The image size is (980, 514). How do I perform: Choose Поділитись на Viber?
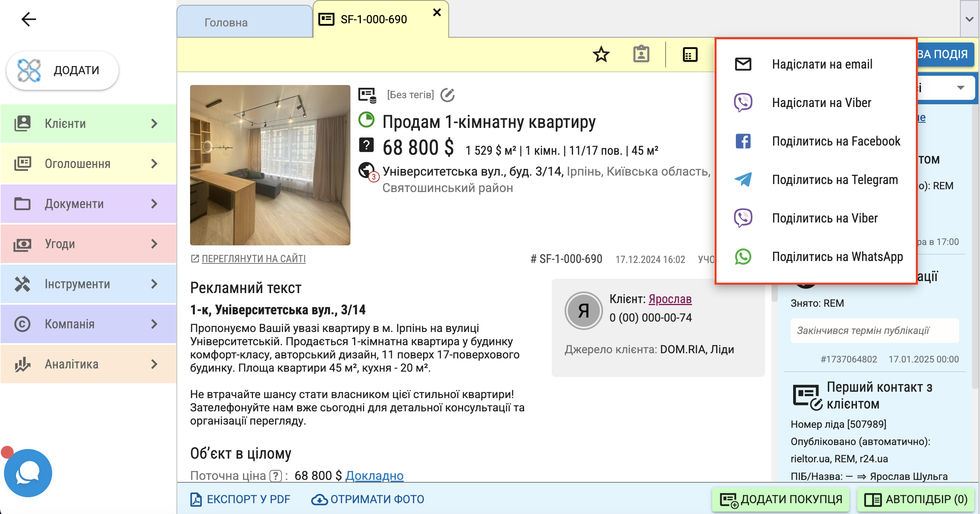[816, 218]
